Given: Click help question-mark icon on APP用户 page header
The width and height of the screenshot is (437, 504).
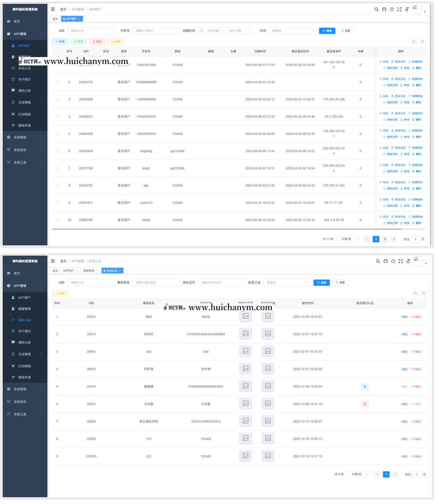Looking at the screenshot, I should pos(392,9).
